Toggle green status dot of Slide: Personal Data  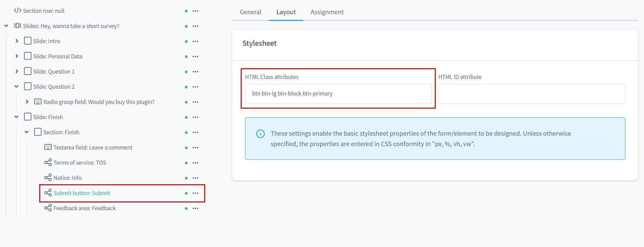(x=186, y=57)
